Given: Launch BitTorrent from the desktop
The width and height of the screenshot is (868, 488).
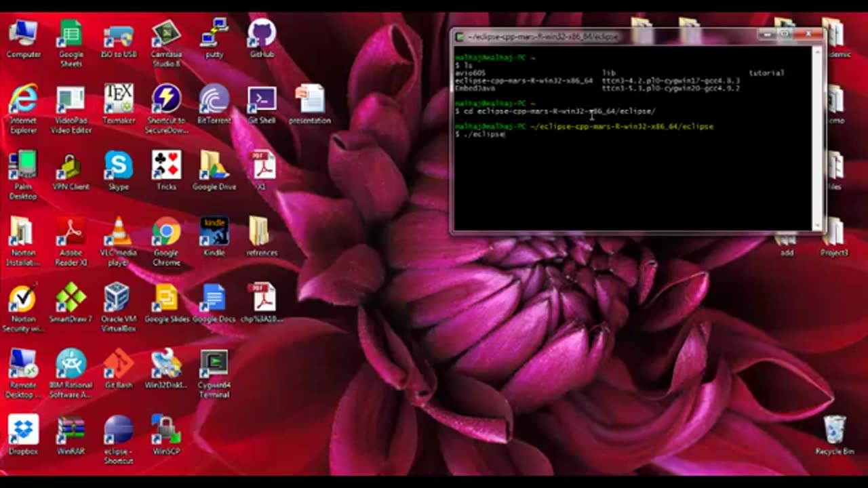Looking at the screenshot, I should click(214, 104).
